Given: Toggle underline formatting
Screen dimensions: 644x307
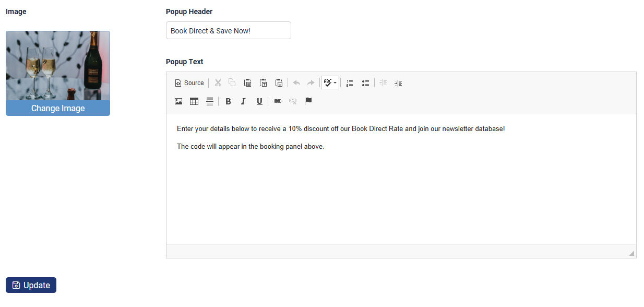Looking at the screenshot, I should click(259, 101).
